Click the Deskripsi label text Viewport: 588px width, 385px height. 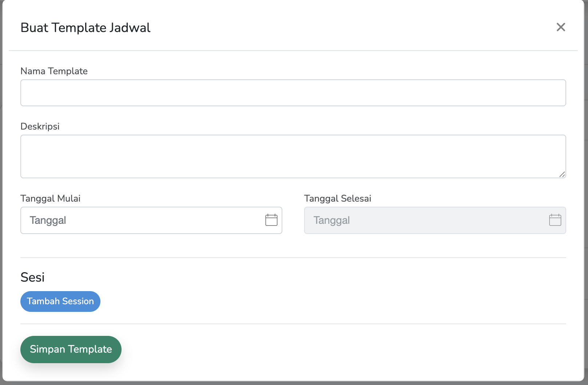(40, 126)
